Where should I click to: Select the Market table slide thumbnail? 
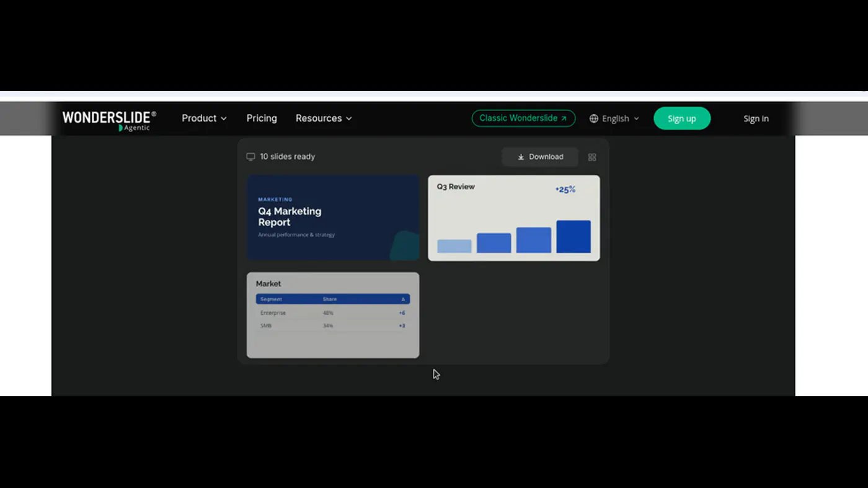click(333, 315)
